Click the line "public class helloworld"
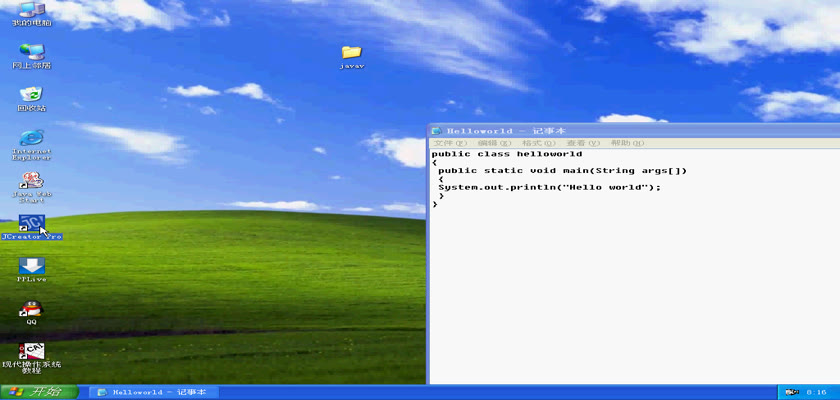The image size is (840, 400). pyautogui.click(x=507, y=154)
